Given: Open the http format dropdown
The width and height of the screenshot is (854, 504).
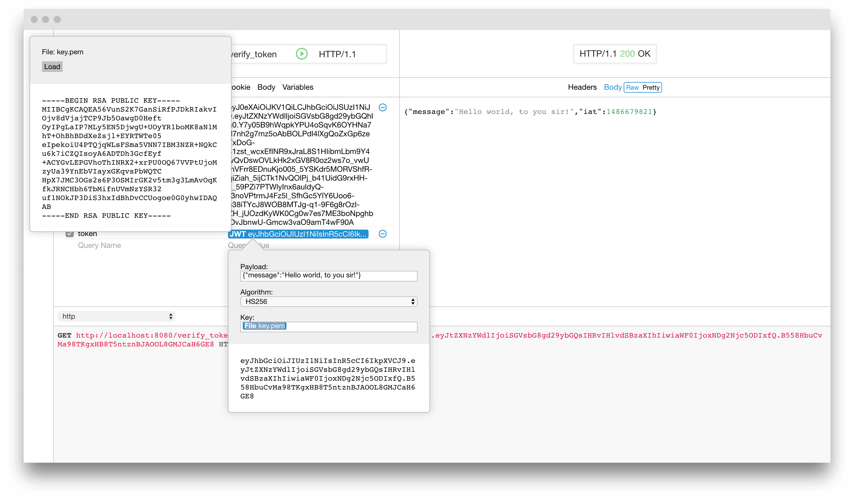Looking at the screenshot, I should [116, 316].
